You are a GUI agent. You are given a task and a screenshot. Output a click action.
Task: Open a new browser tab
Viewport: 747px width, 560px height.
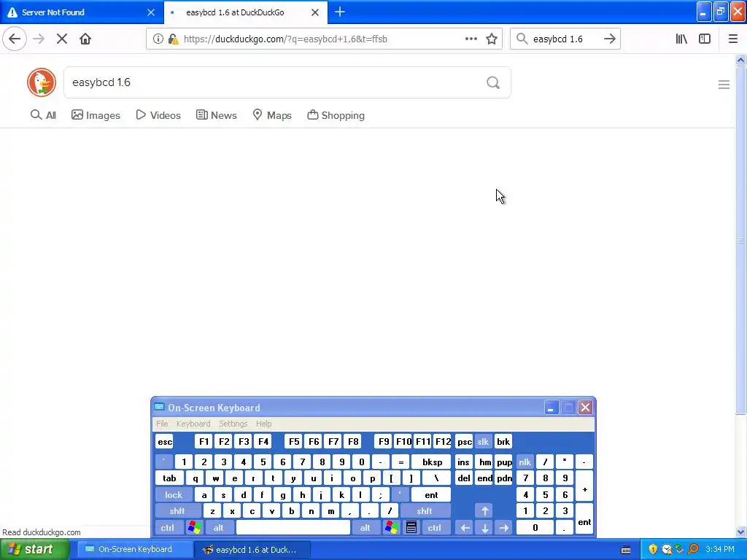pyautogui.click(x=340, y=12)
